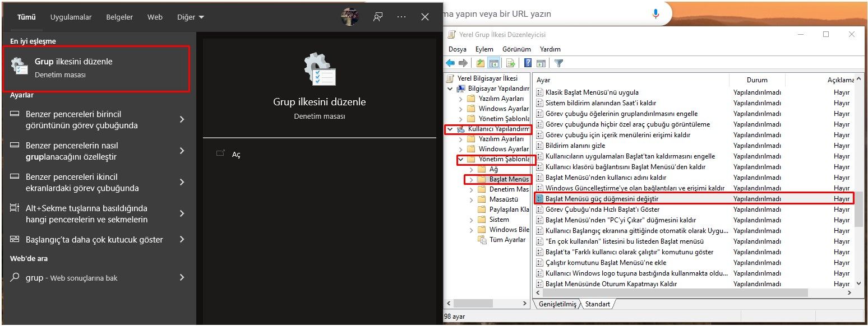Click the Paylaşılan Klasörler folder icon
868x326 pixels.
(482, 209)
